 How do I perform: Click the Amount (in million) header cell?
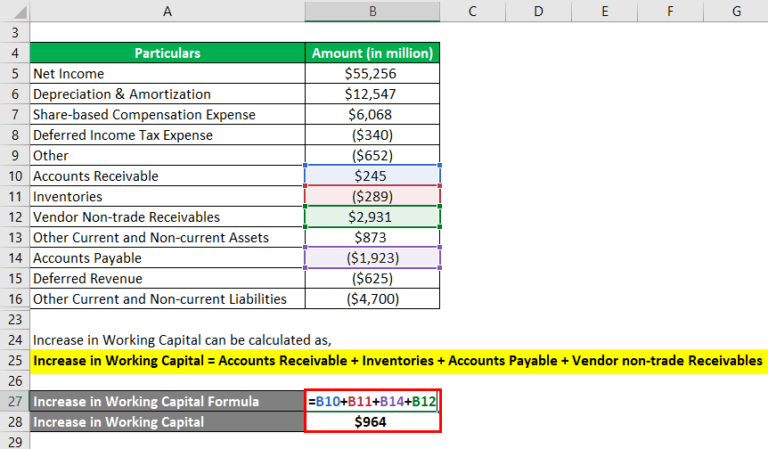pyautogui.click(x=372, y=53)
